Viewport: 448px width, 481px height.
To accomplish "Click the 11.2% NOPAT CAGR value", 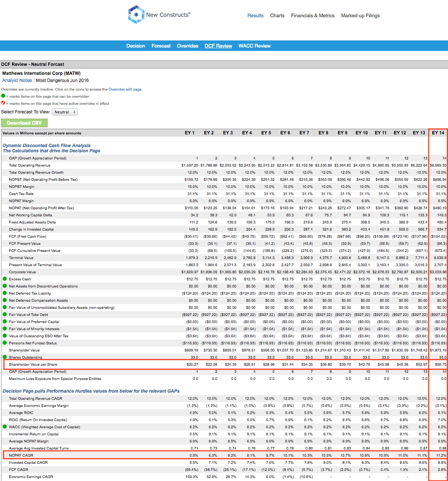I will coord(442,456).
